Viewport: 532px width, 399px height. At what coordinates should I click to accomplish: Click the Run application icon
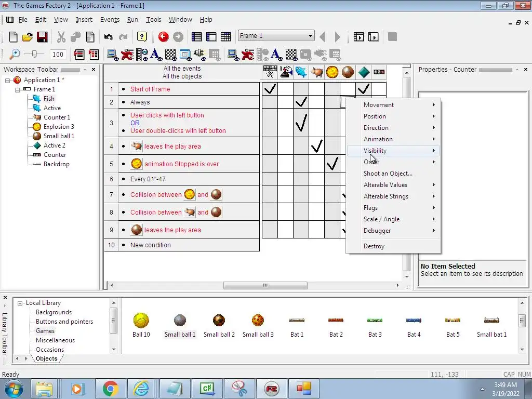(x=358, y=37)
